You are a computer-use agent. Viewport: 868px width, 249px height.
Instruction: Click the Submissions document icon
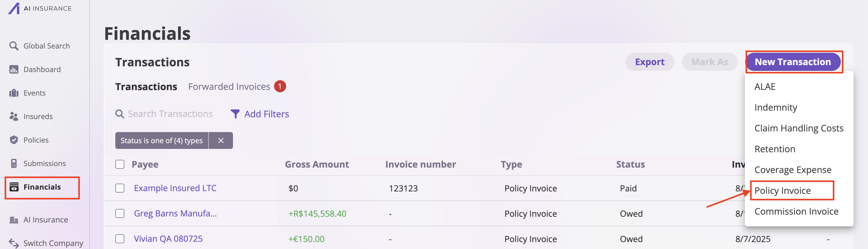14,163
